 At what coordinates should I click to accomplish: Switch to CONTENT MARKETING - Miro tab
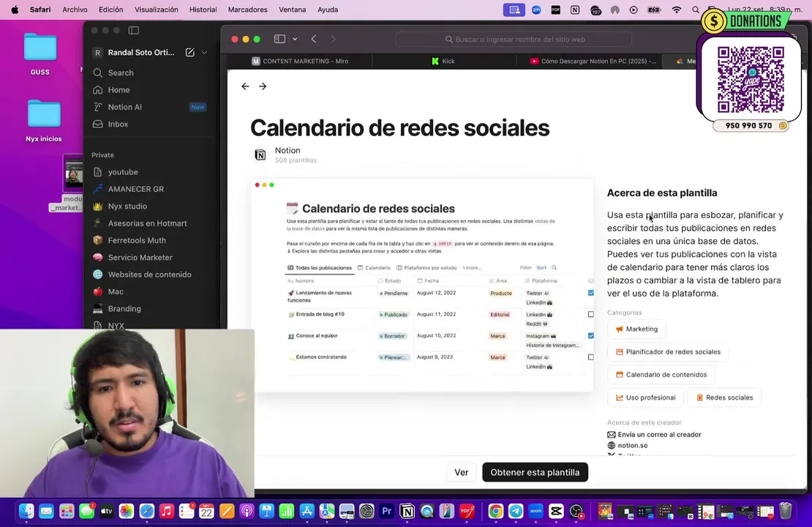pyautogui.click(x=300, y=61)
